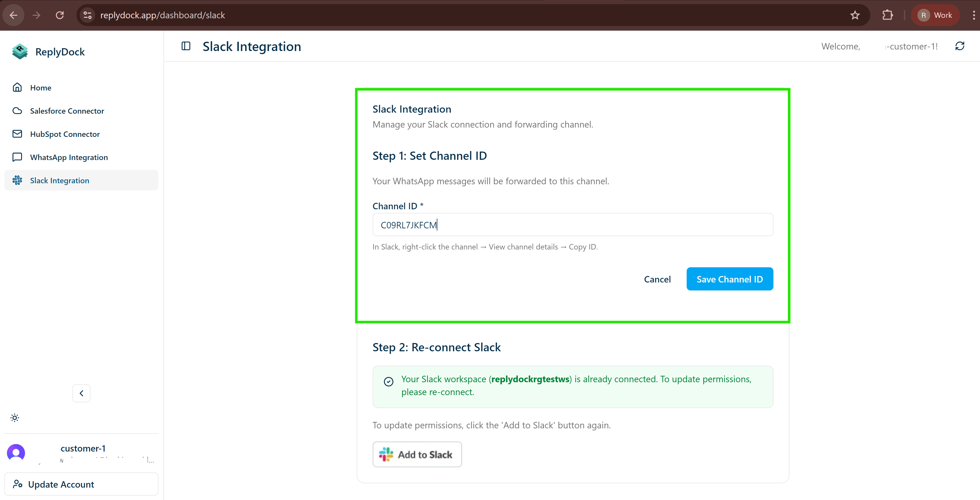The width and height of the screenshot is (980, 500).
Task: Toggle the sidebar panel icon
Action: click(186, 46)
